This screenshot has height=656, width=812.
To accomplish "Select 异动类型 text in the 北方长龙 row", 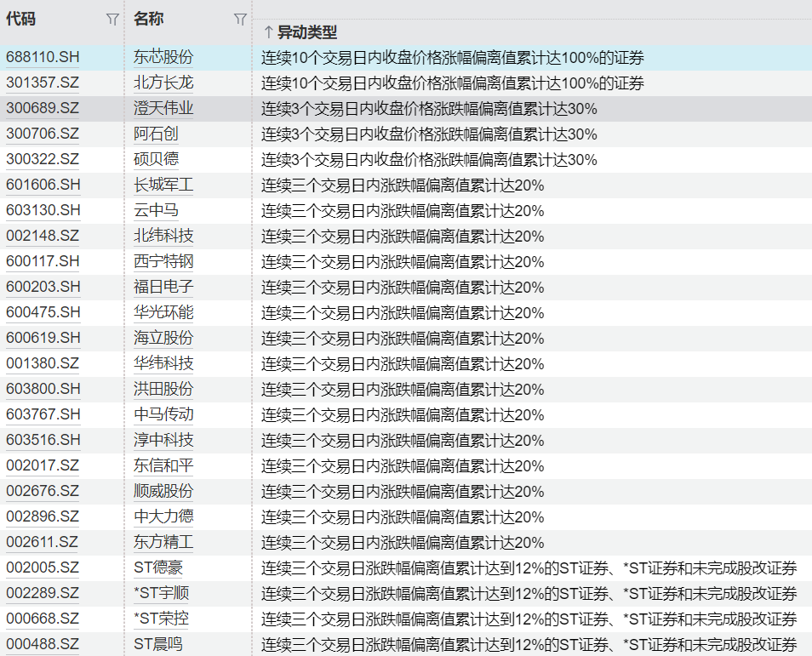I will click(x=453, y=83).
